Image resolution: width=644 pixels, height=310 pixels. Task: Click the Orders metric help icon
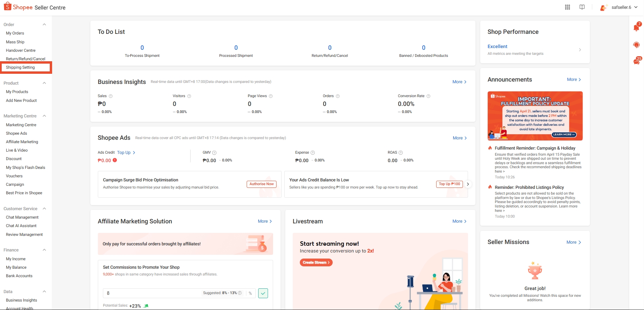[338, 96]
